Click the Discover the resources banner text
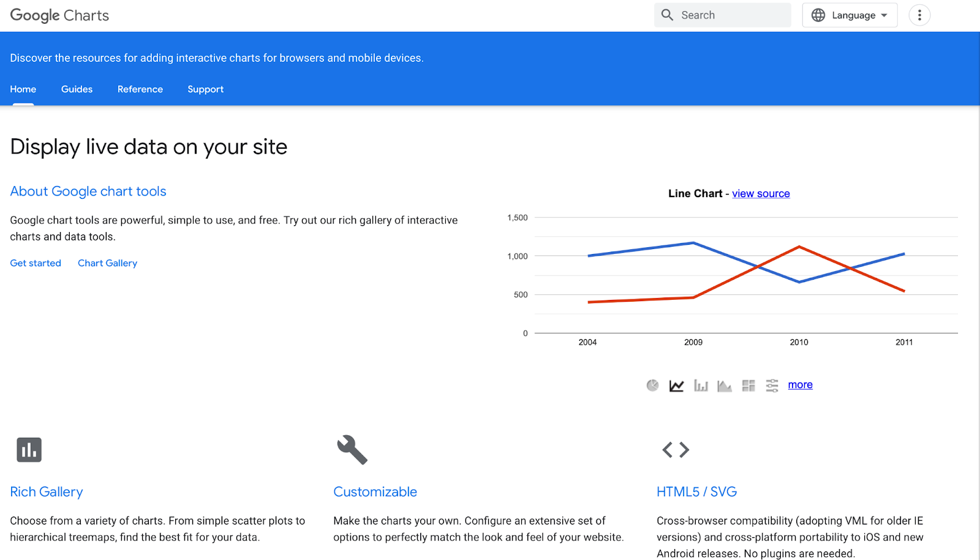This screenshot has width=980, height=560. click(x=217, y=58)
